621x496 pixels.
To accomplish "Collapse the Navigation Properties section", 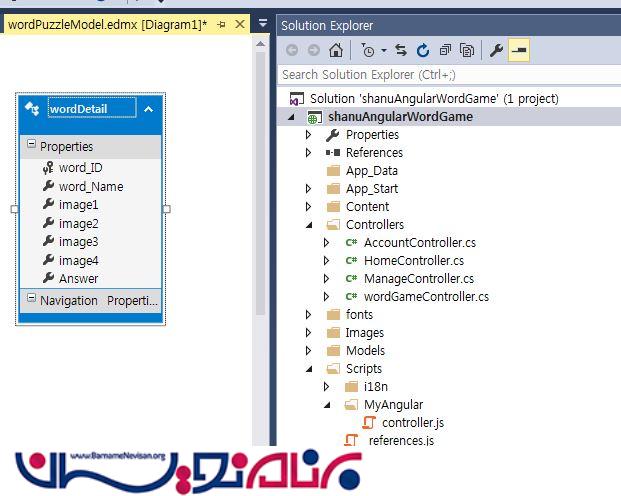I will 31,298.
